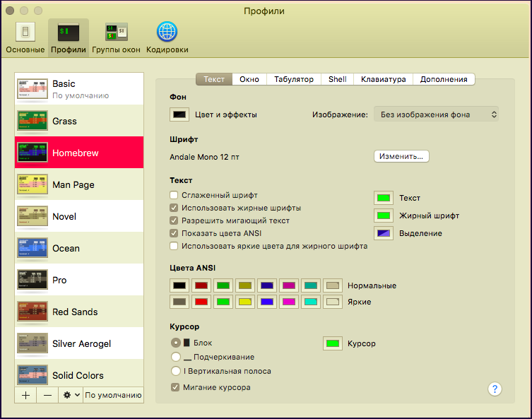The image size is (532, 419).
Task: Open the Основные preferences pane
Action: (x=25, y=33)
